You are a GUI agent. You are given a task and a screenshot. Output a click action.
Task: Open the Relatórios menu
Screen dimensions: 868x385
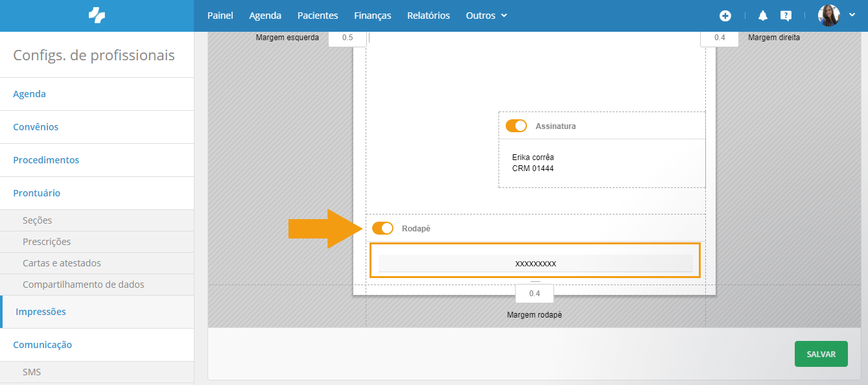(428, 16)
